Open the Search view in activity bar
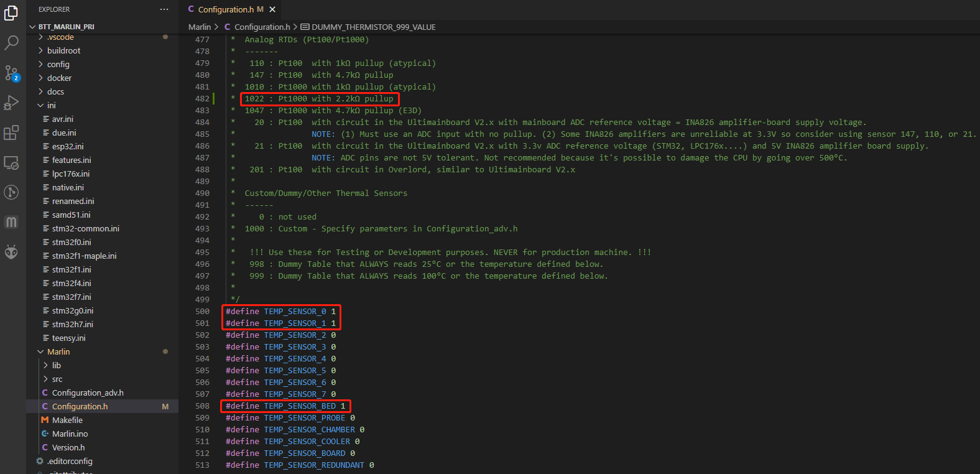Screen dimensions: 980x474 tap(11, 43)
